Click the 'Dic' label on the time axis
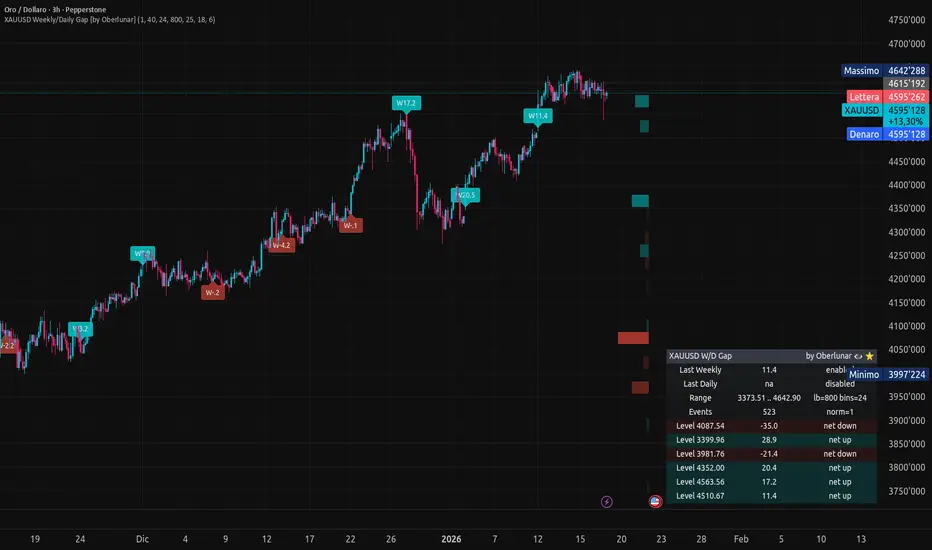Image resolution: width=932 pixels, height=550 pixels. pos(142,539)
